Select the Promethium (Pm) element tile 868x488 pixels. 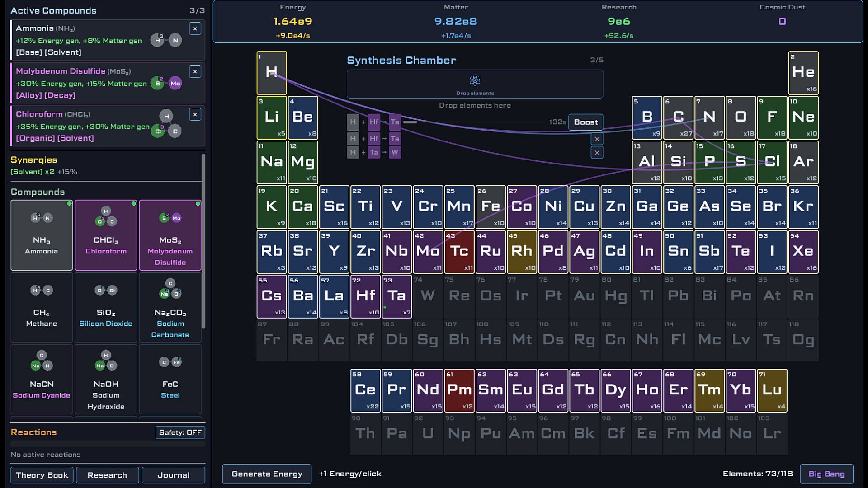pos(459,390)
